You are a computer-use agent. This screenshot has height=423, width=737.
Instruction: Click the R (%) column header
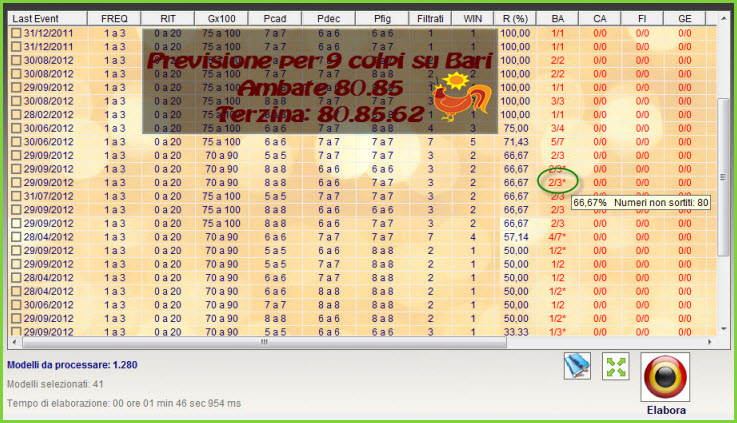coord(514,18)
